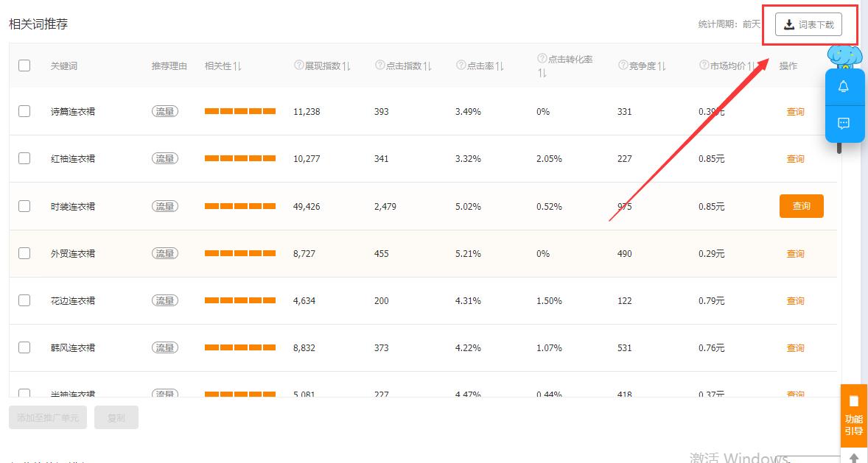
Task: Tick the select-all checkbox in table header
Action: 24,66
